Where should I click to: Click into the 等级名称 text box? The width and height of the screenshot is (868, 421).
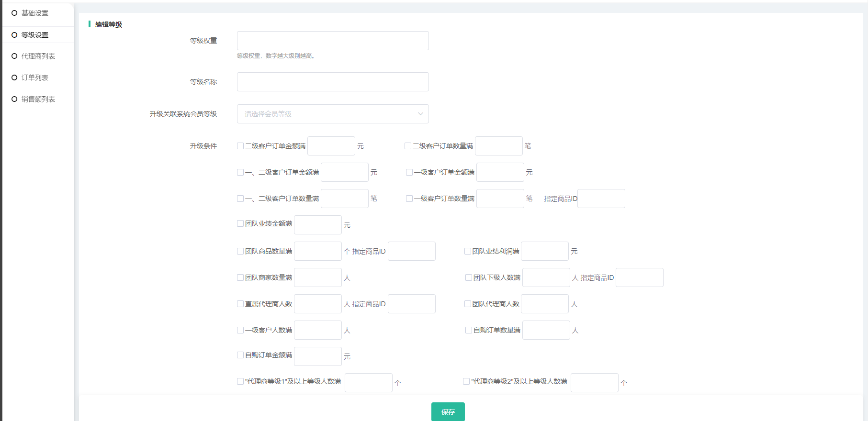[332, 82]
